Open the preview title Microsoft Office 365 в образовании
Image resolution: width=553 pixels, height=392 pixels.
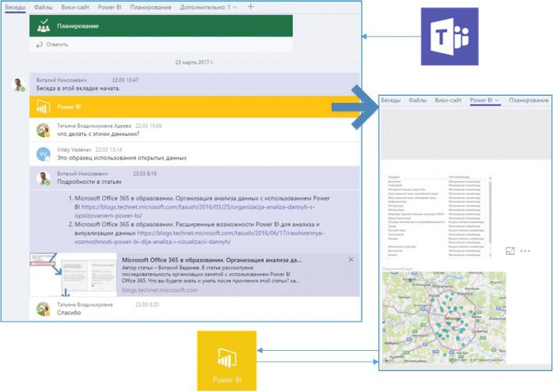pyautogui.click(x=212, y=260)
